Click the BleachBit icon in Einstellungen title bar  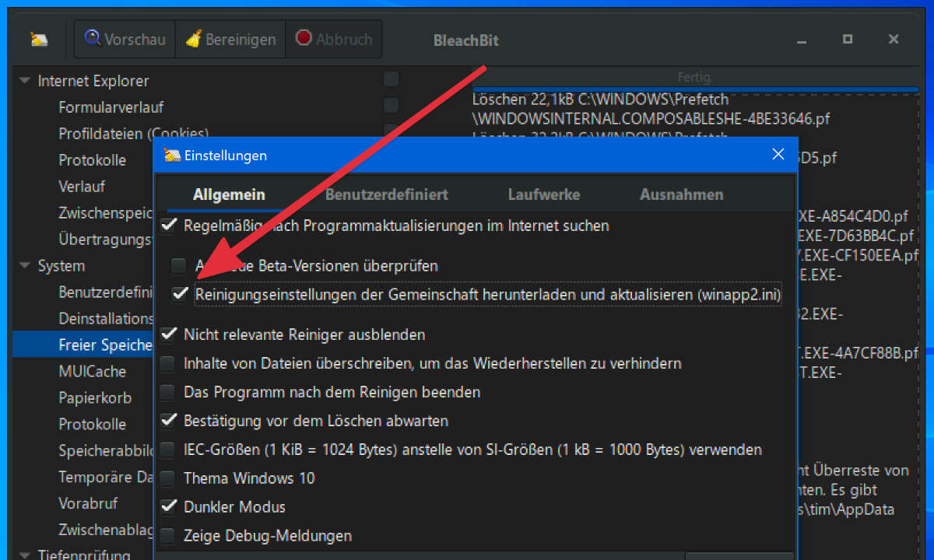(x=172, y=155)
